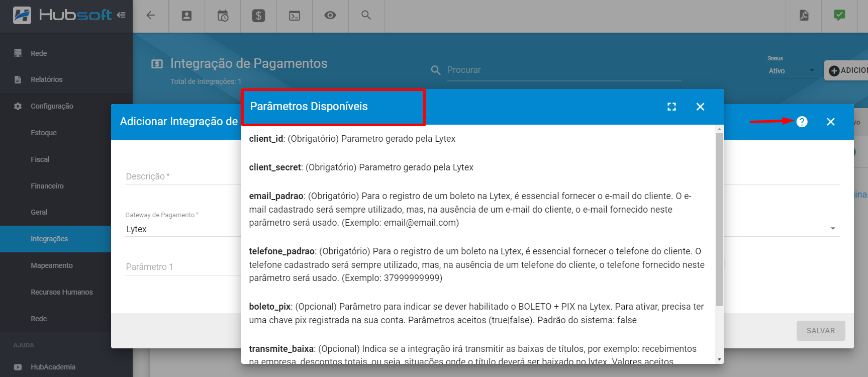
Task: Click the green checkmark chat icon
Action: tap(839, 16)
